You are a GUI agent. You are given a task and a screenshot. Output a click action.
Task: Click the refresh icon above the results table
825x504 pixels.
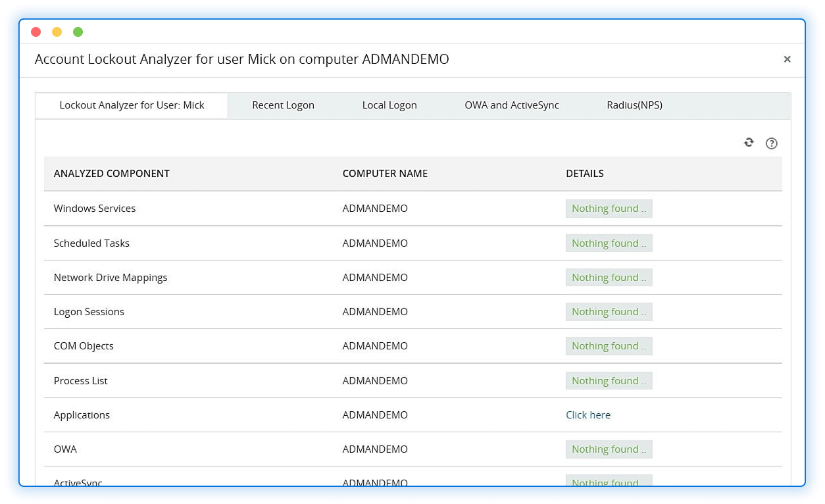(x=749, y=142)
